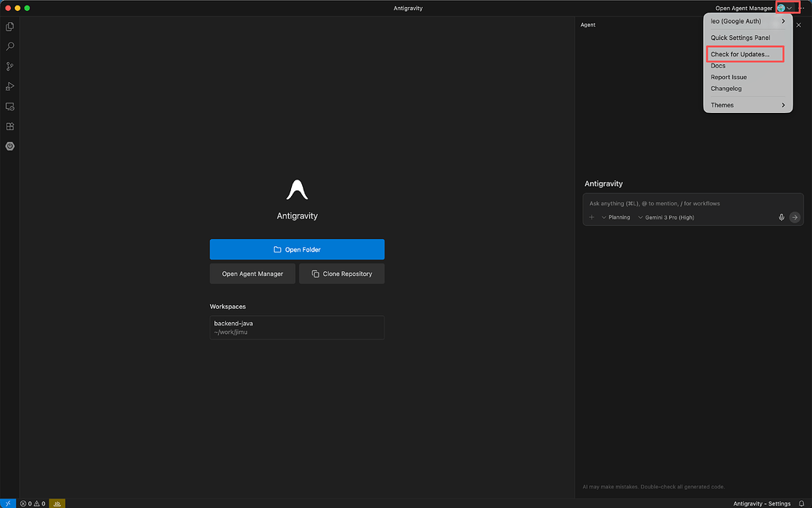
Task: Click the Agent panel title
Action: click(588, 25)
